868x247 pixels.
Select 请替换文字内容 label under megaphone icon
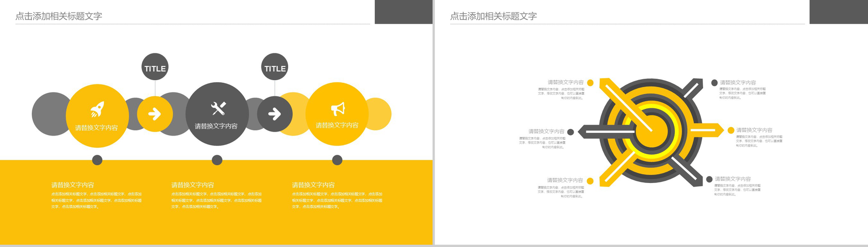tap(337, 125)
